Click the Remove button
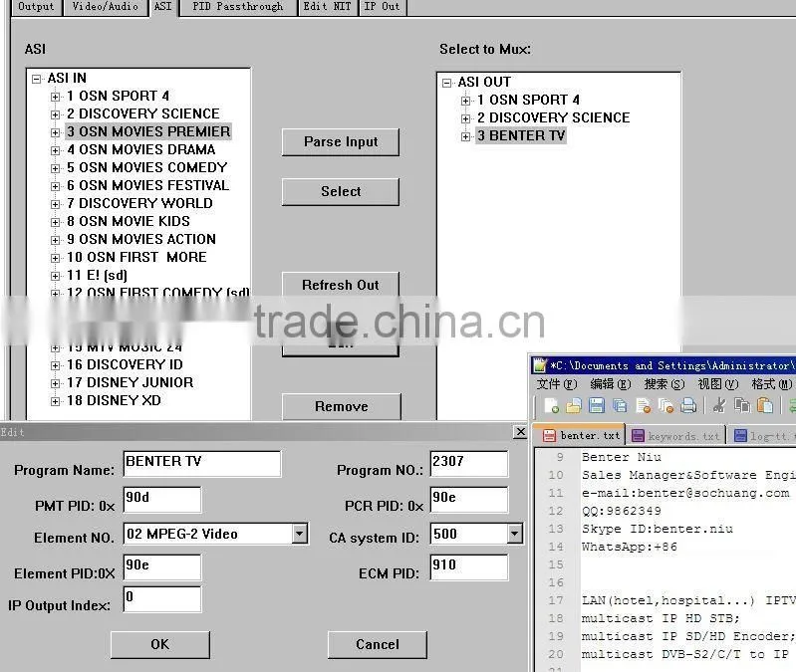796x672 pixels. click(341, 407)
